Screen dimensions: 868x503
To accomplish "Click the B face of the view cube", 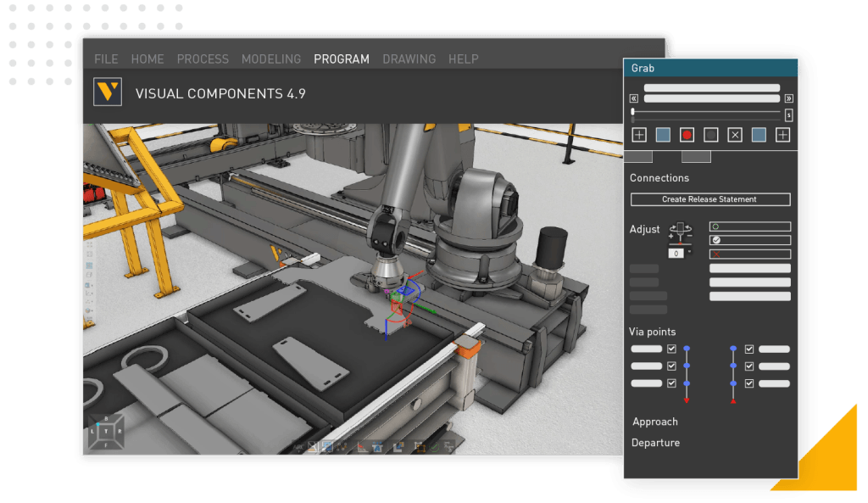I will pyautogui.click(x=106, y=419).
